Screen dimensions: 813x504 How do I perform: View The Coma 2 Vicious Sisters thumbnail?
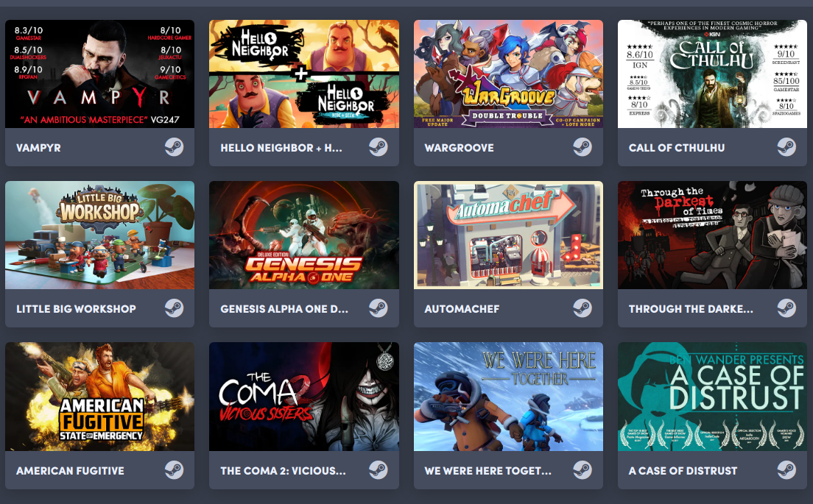[304, 397]
